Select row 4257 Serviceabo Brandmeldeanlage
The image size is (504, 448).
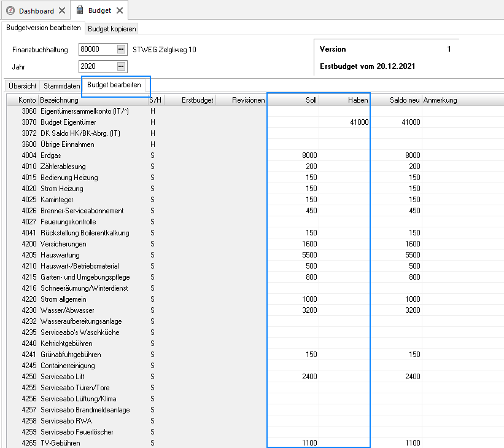coord(255,410)
